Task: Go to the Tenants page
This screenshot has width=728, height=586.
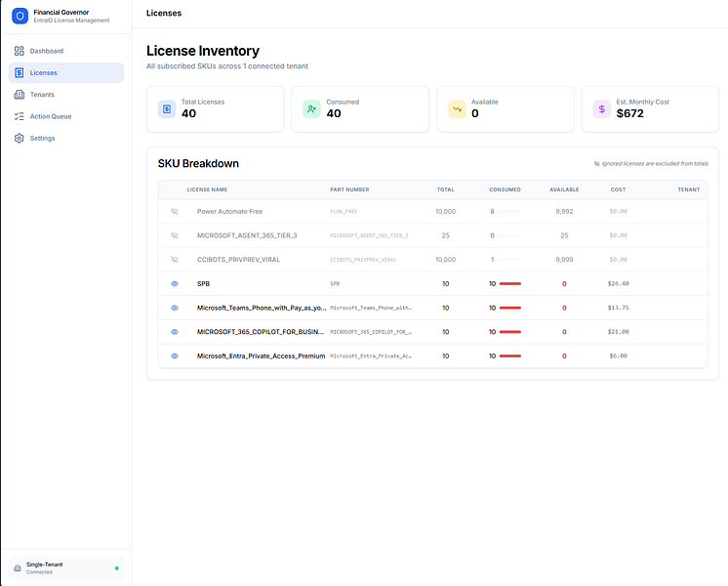Action: 66,95
